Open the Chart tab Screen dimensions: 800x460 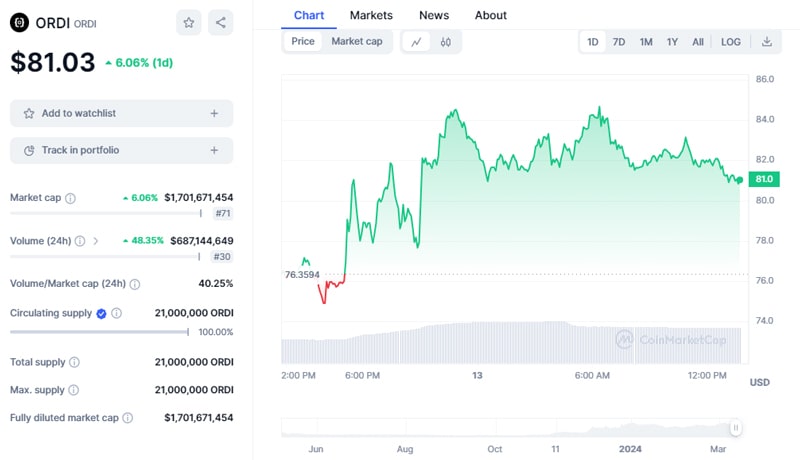[309, 15]
